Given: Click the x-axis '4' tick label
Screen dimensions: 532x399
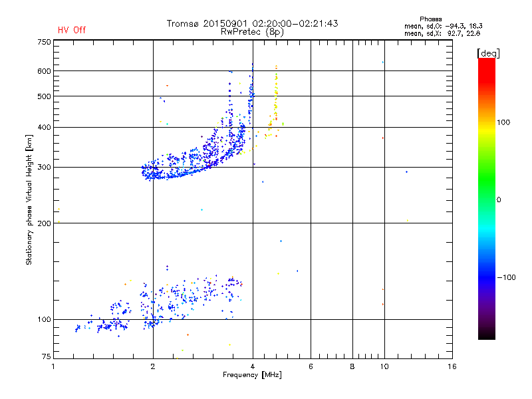Looking at the screenshot, I should (253, 366).
